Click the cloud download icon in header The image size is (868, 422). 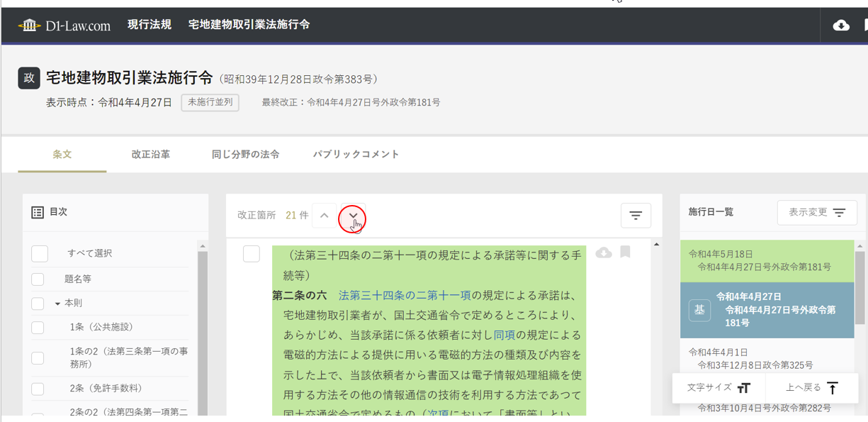pos(841,26)
